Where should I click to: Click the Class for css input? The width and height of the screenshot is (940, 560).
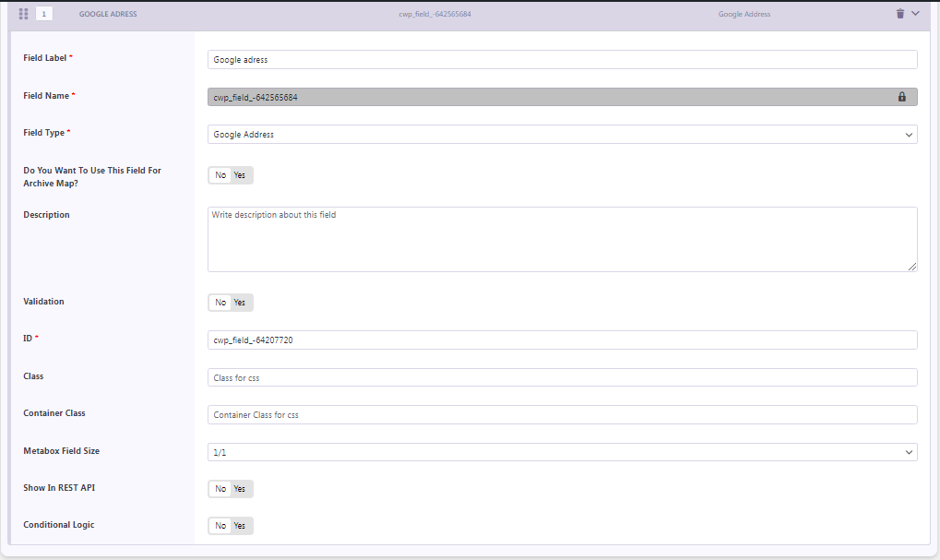coord(563,377)
